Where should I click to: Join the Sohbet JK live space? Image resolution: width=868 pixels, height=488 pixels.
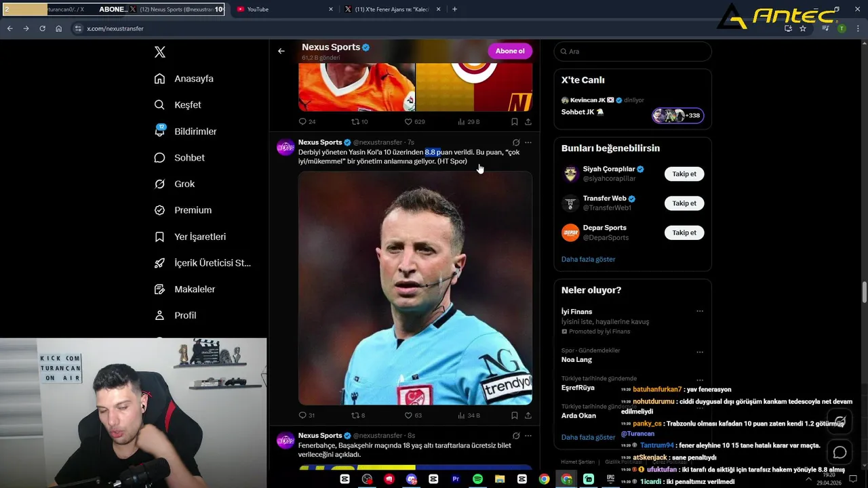pyautogui.click(x=678, y=116)
